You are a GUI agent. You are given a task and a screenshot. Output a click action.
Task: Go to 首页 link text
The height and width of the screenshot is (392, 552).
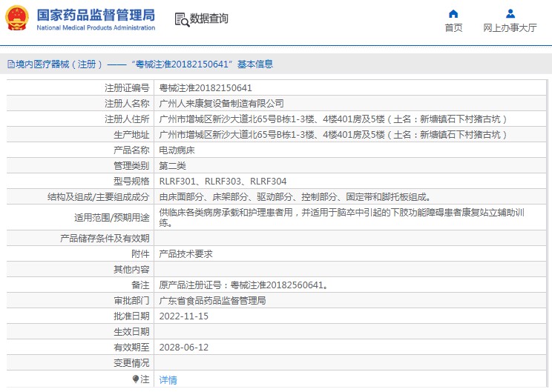[453, 27]
